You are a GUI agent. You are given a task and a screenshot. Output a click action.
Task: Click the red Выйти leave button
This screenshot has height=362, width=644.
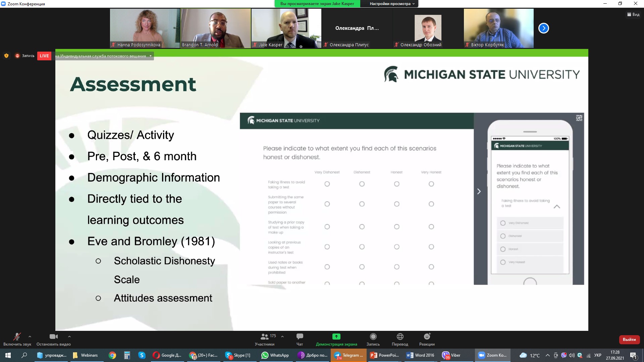tap(629, 340)
